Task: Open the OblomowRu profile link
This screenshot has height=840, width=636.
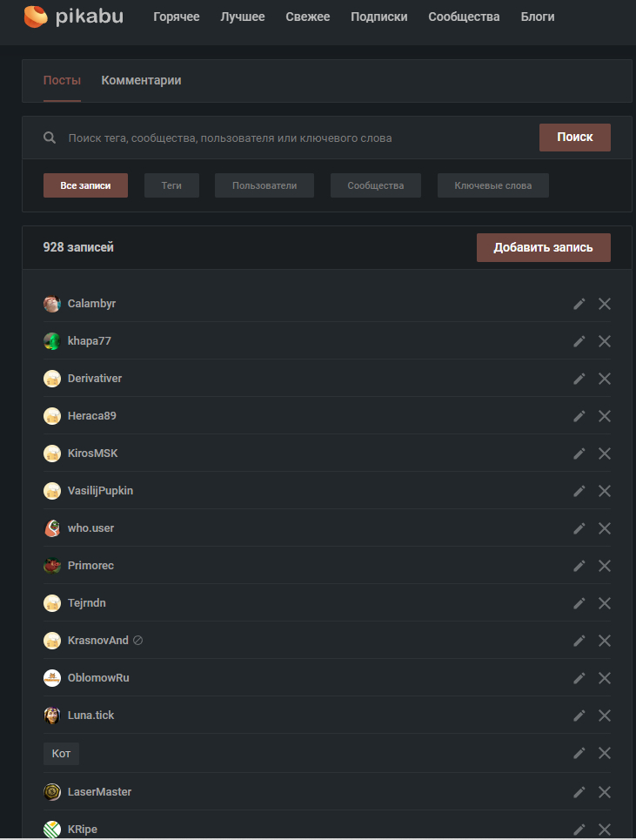Action: (98, 678)
